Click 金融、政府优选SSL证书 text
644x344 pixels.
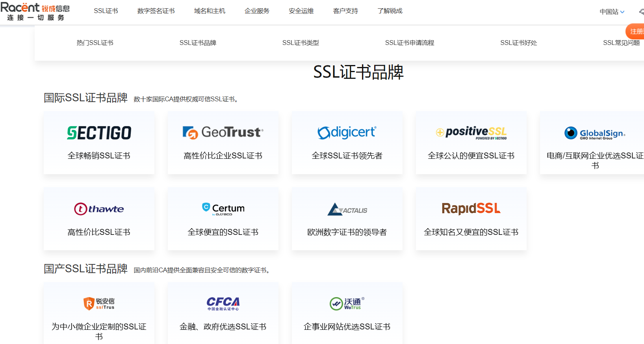point(223,327)
